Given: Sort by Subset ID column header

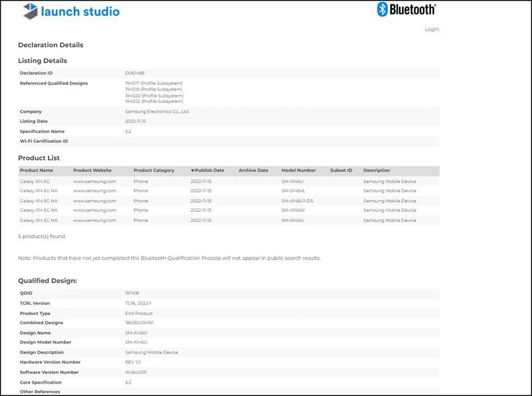Looking at the screenshot, I should click(x=341, y=170).
